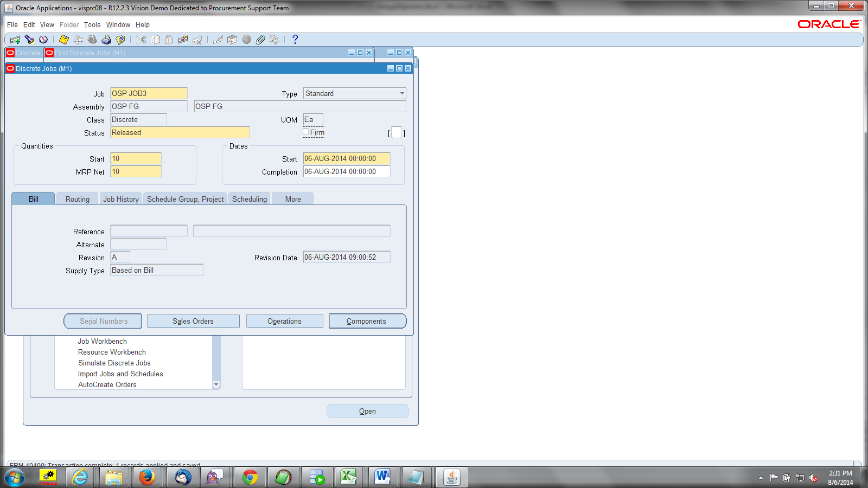
Task: Click the Job field with OSP JOB3
Action: point(149,93)
